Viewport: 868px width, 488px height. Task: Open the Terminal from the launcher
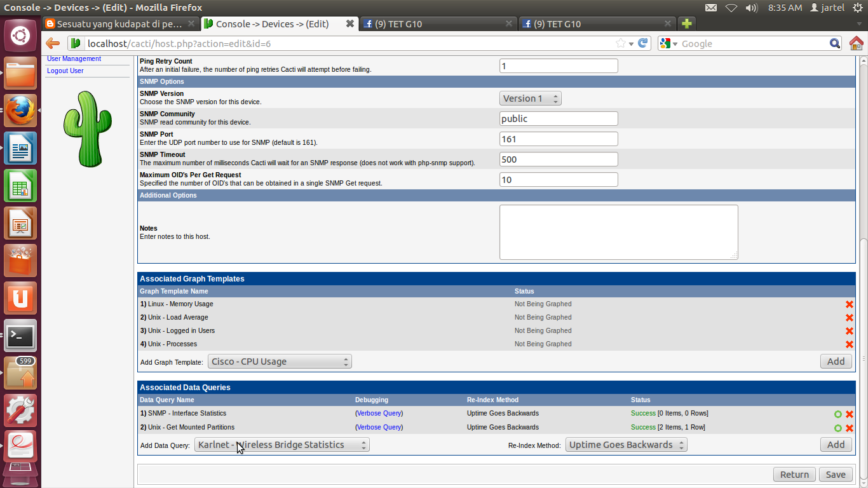pyautogui.click(x=20, y=335)
